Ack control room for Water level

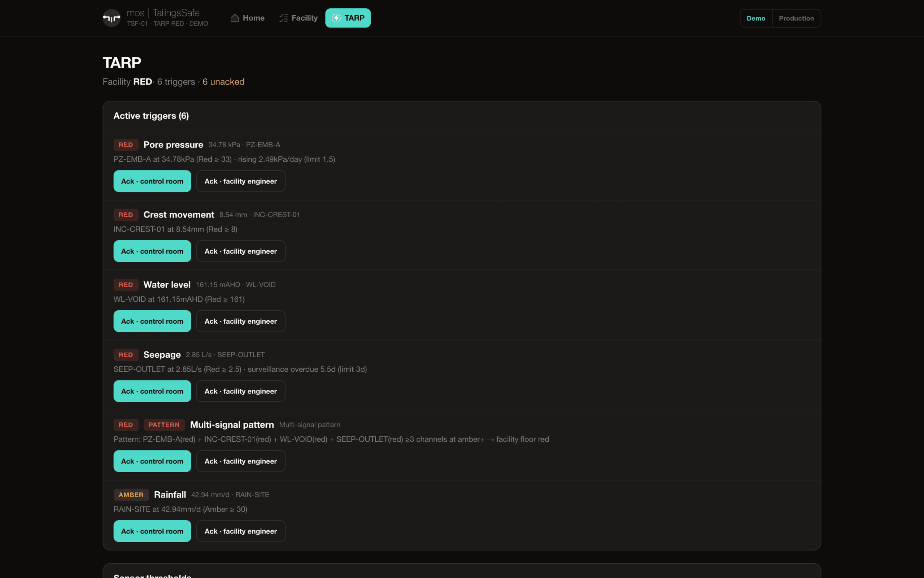pos(152,321)
